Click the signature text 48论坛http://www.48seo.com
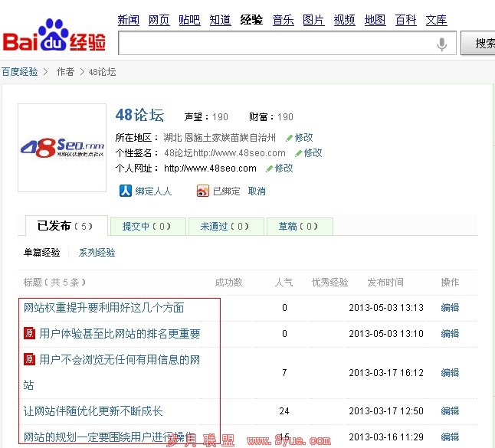 click(x=225, y=153)
